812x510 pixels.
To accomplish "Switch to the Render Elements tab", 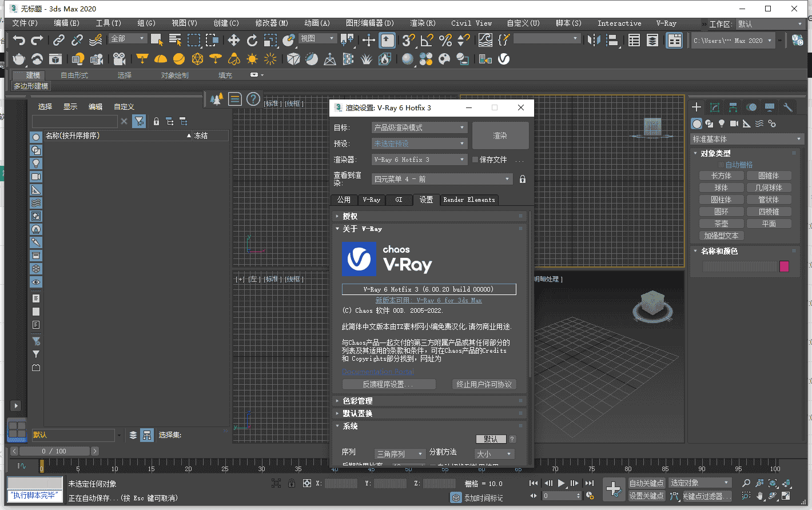I will click(469, 200).
